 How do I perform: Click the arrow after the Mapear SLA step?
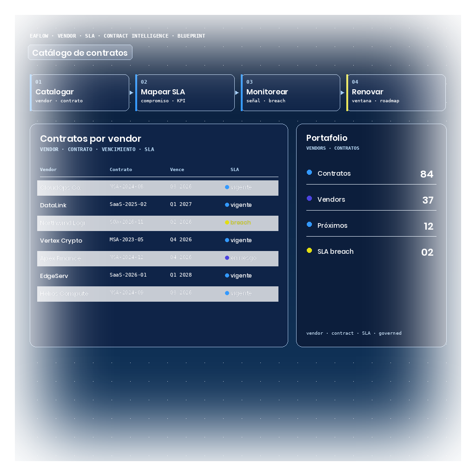coord(237,93)
